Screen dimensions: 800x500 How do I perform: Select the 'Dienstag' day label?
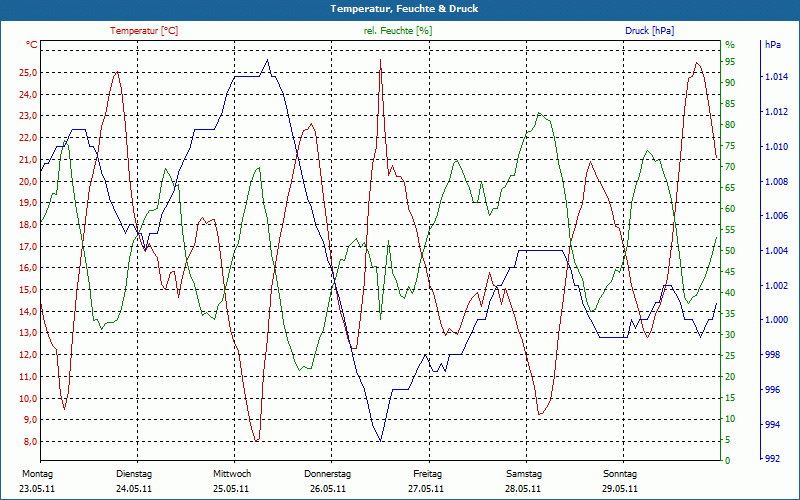(x=134, y=474)
